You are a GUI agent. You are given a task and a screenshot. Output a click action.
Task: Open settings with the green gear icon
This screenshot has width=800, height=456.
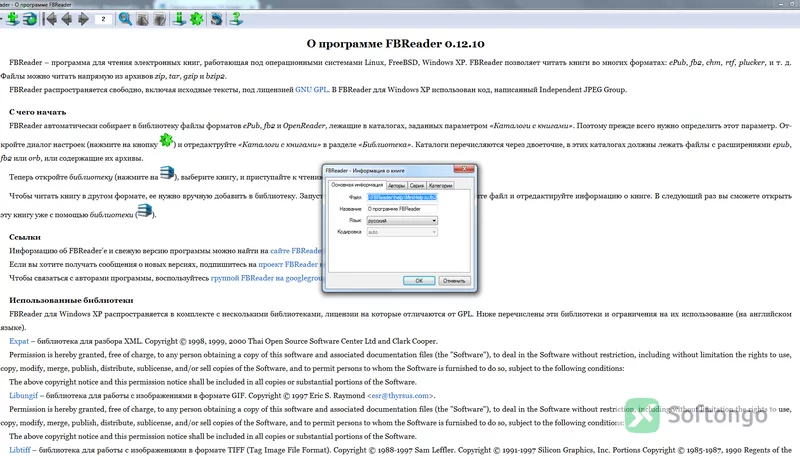196,19
